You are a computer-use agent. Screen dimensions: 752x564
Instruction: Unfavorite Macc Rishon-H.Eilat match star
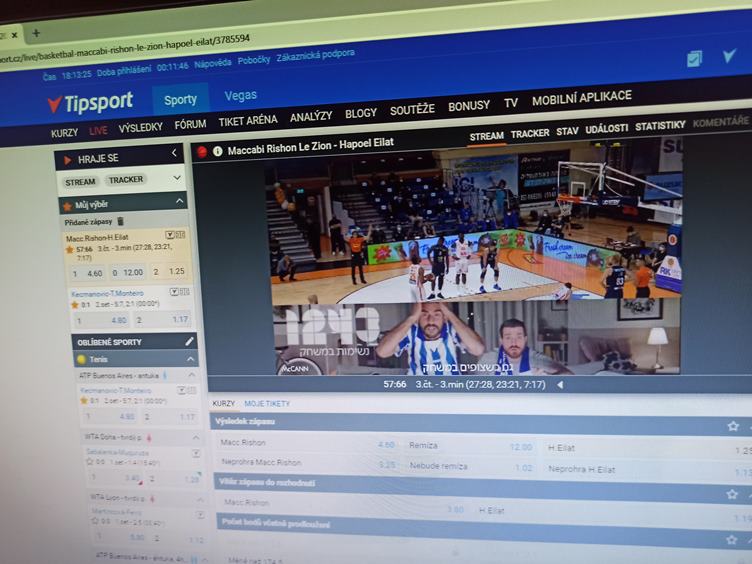[70, 249]
